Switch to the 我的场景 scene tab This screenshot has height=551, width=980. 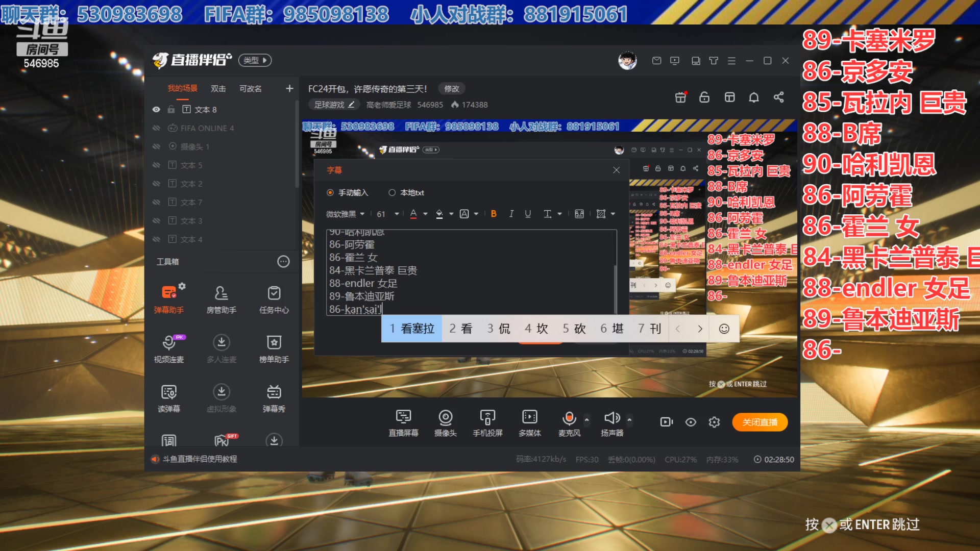click(183, 88)
